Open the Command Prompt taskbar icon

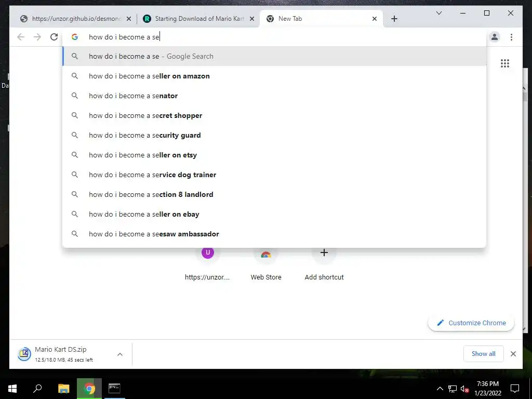[x=114, y=389]
